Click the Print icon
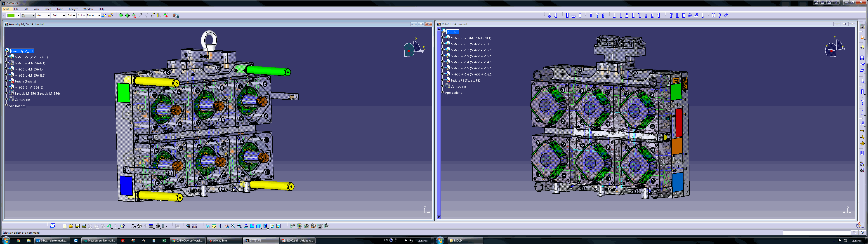This screenshot has width=868, height=244. [84, 226]
